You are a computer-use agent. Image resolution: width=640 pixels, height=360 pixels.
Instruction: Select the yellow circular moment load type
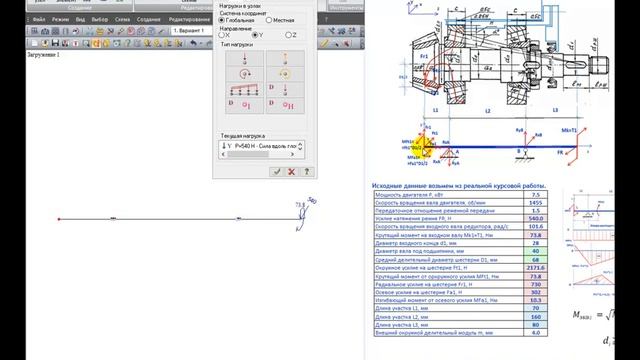tap(285, 74)
